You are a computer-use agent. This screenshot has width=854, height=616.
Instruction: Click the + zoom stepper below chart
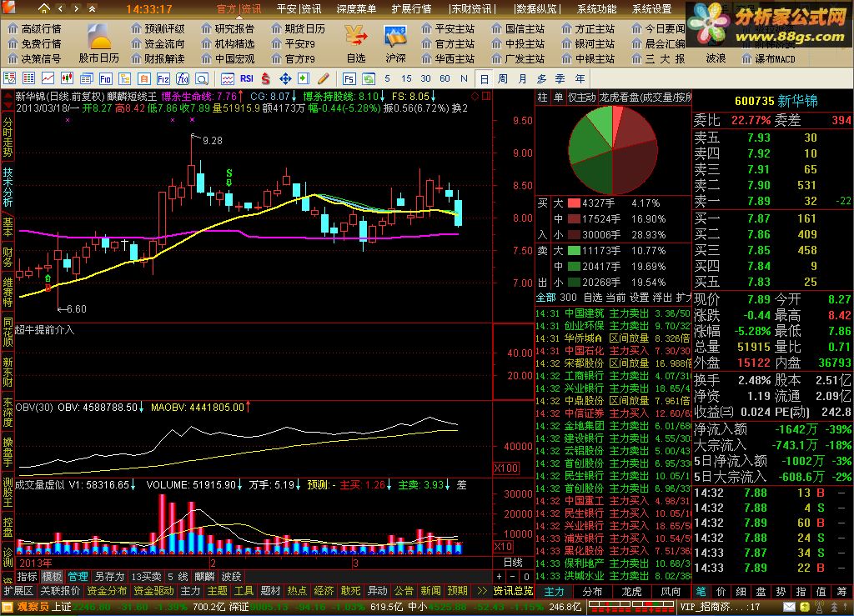[x=499, y=576]
